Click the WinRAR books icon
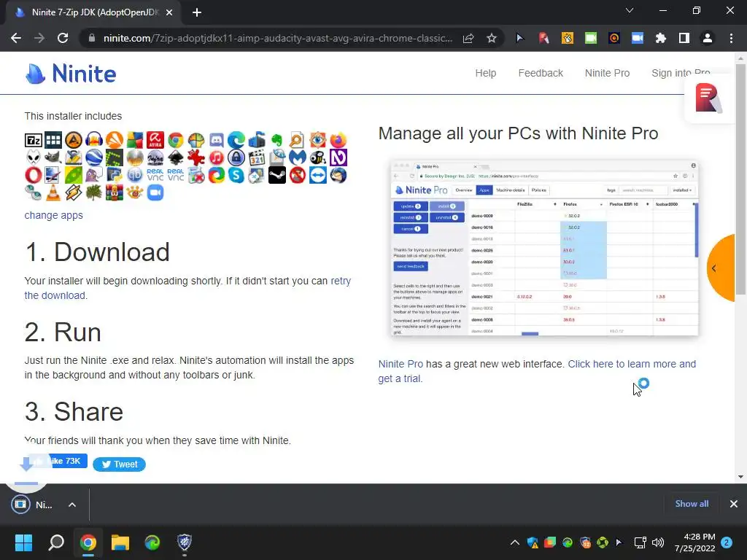747x560 pixels. tap(115, 192)
